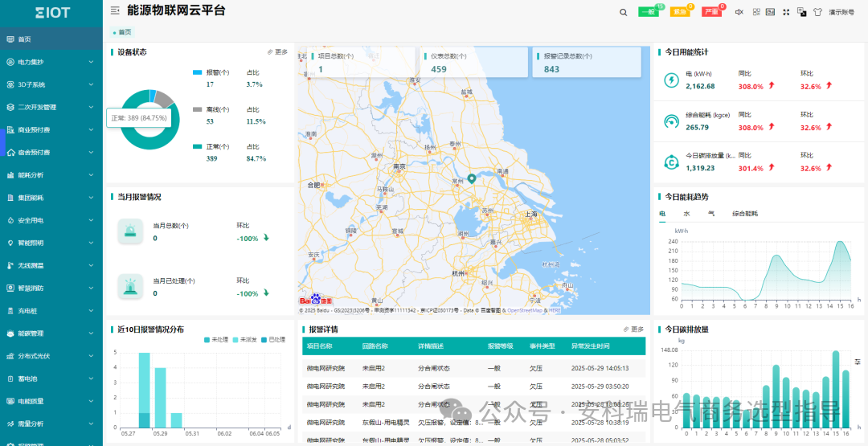
Task: Click the electricity lightning icon in 今日用能统计
Action: [671, 81]
